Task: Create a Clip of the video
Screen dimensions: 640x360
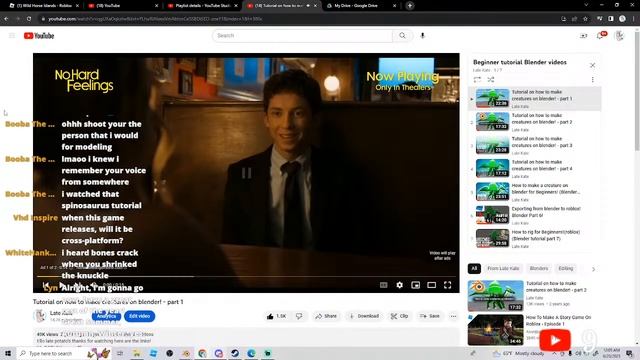Action: 399,316
